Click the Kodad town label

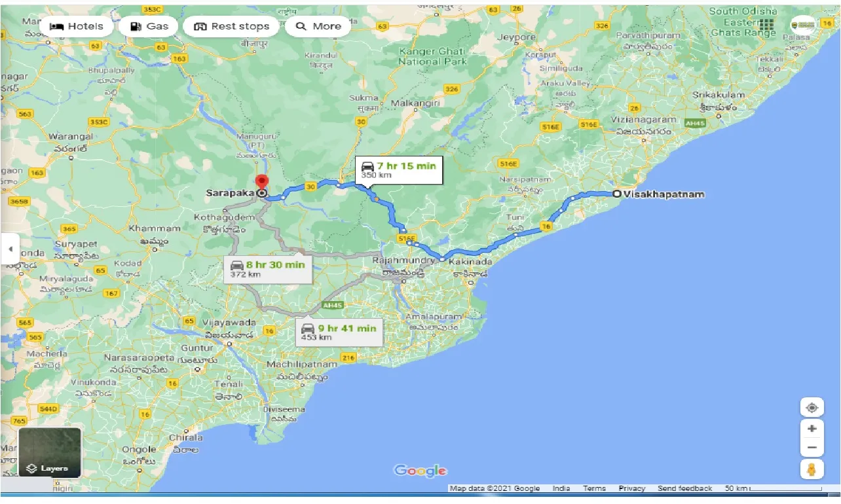(128, 262)
